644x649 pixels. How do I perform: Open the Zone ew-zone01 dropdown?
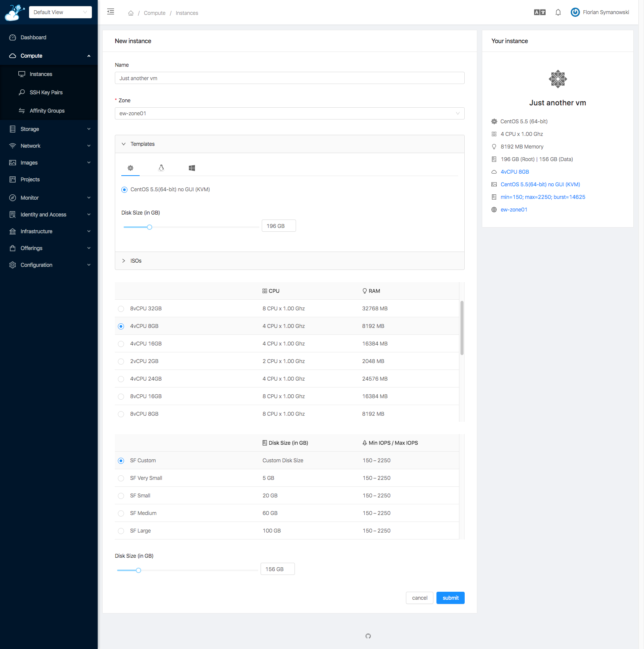(x=290, y=113)
